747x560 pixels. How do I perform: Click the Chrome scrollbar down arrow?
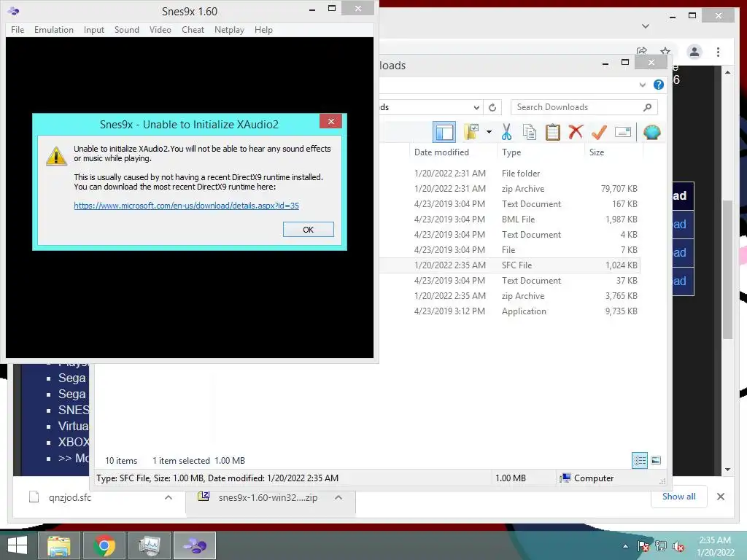coord(727,470)
